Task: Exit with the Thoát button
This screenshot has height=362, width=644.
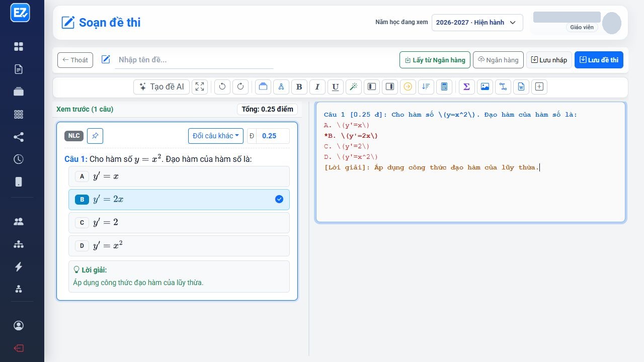Action: (75, 60)
